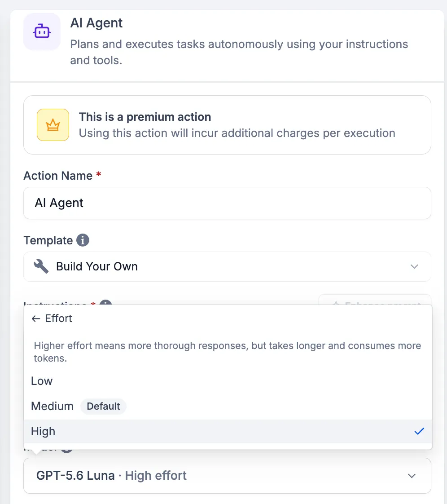The height and width of the screenshot is (504, 447).
Task: Click the premium action notice banner
Action: point(227,125)
